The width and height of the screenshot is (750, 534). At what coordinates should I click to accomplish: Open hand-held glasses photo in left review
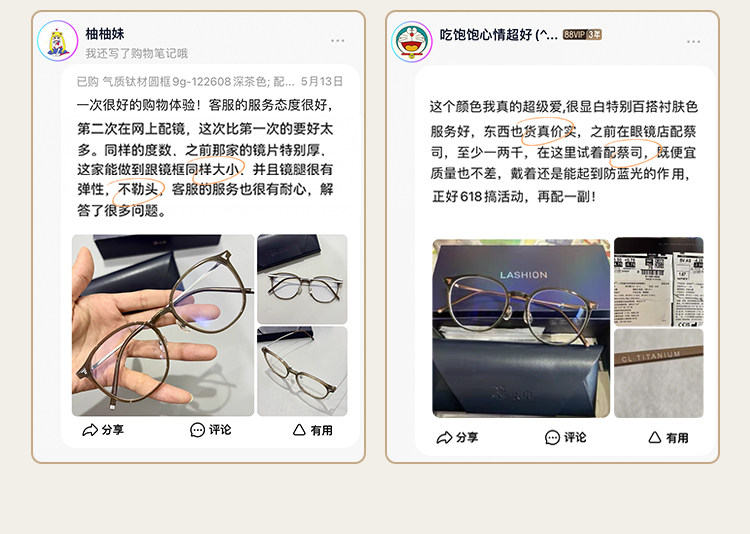click(163, 325)
